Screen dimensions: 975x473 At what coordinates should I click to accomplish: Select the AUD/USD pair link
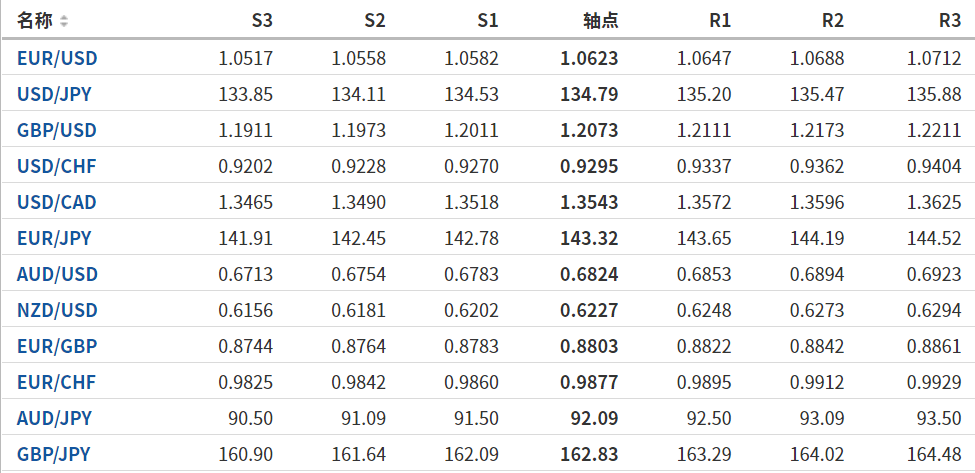click(x=57, y=274)
